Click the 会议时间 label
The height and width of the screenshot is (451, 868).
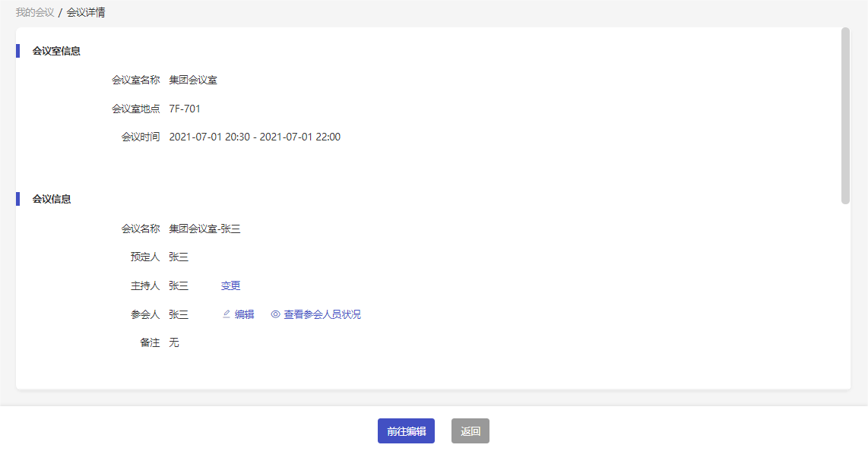(141, 137)
